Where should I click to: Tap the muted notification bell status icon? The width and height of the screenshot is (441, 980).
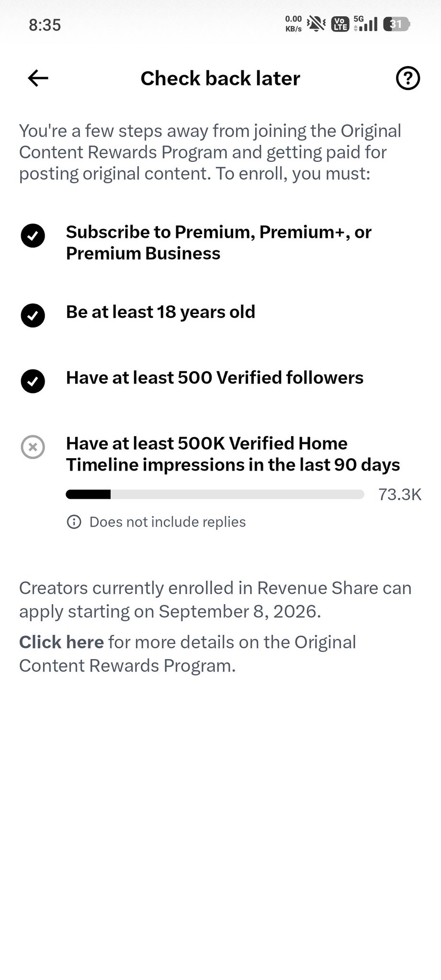click(x=316, y=23)
